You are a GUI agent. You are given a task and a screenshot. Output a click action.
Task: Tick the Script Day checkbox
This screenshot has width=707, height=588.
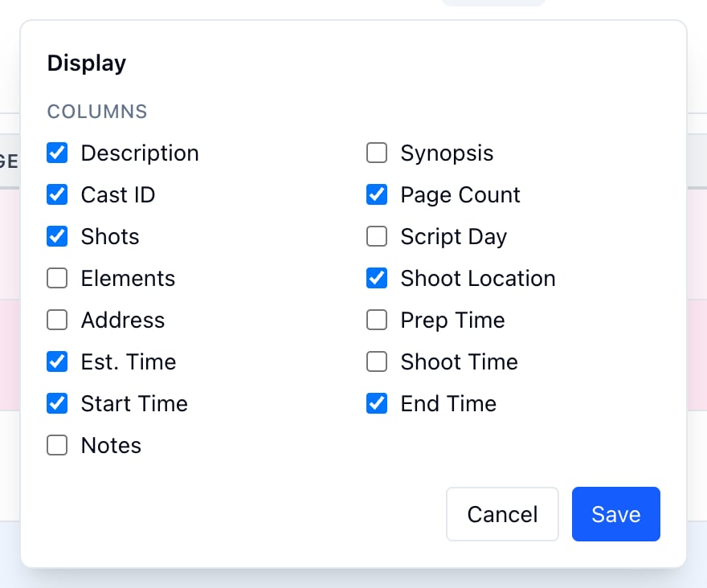(377, 236)
